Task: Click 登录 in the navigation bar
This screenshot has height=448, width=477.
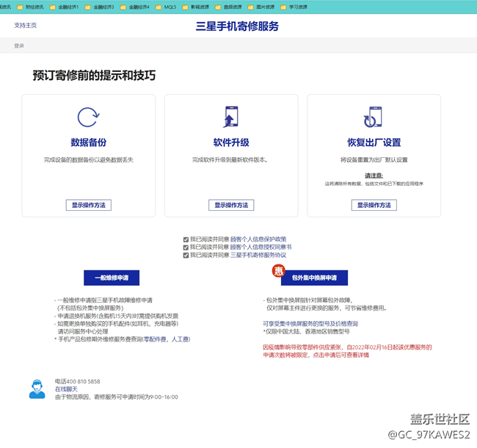Action: [19, 46]
